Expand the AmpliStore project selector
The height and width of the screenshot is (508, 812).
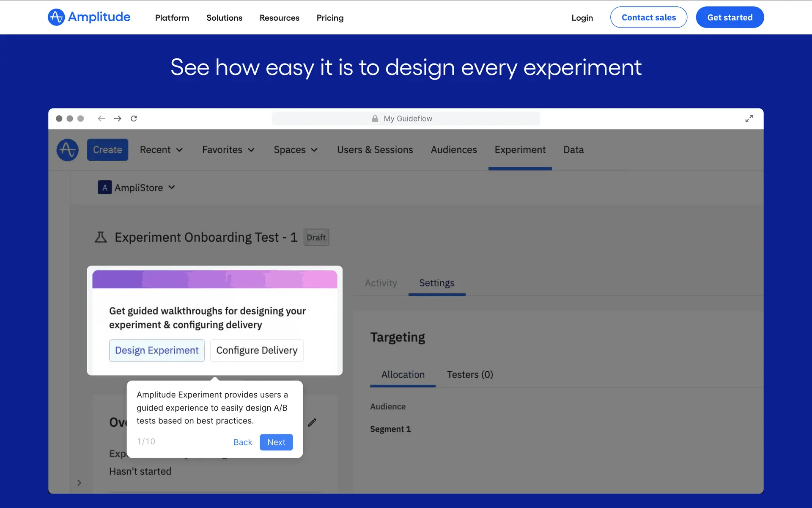tap(137, 188)
